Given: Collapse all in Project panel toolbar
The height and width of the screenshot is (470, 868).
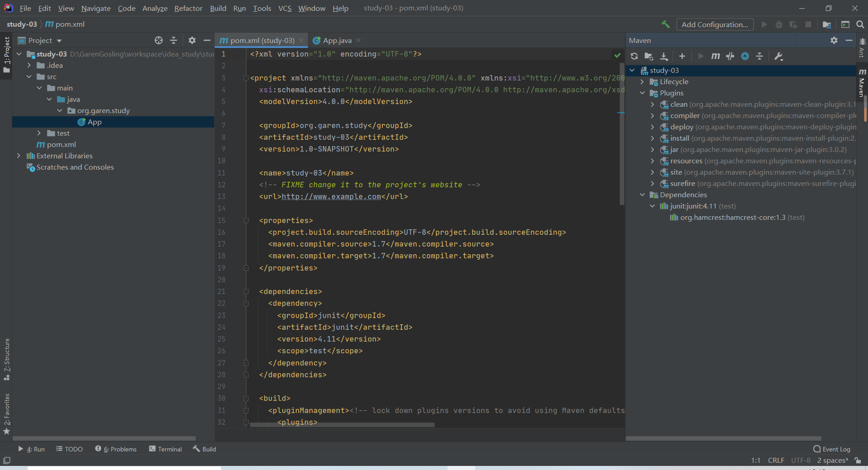Looking at the screenshot, I should pyautogui.click(x=174, y=40).
